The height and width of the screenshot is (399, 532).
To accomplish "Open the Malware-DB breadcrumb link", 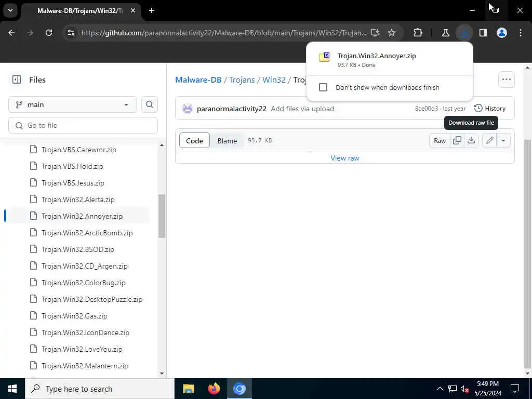I will 198,79.
